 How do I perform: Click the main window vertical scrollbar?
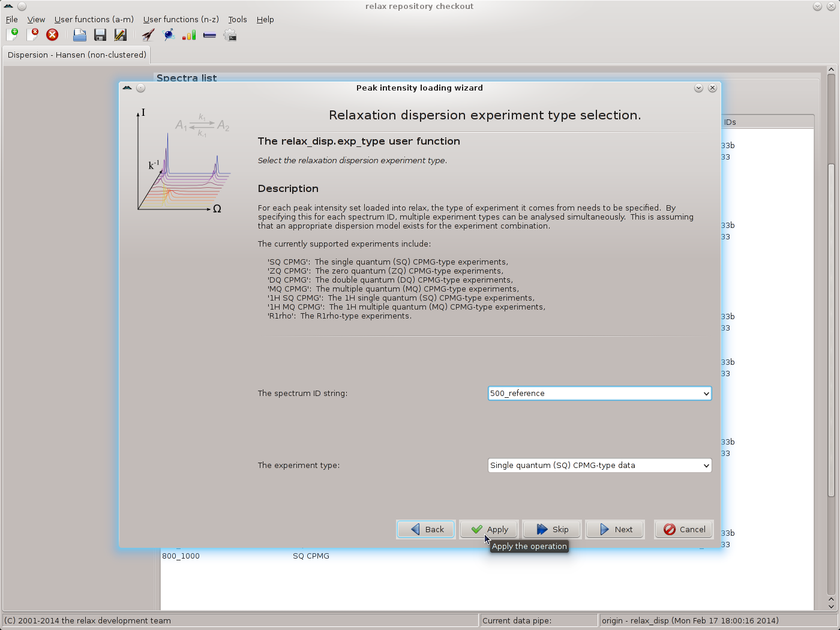tap(831, 330)
